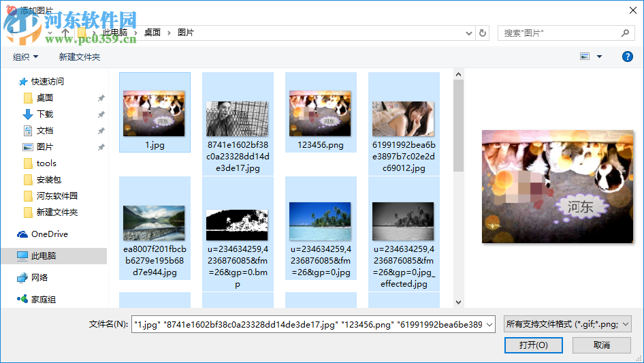The height and width of the screenshot is (363, 644).
Task: Click the file list scrollbar thumb
Action: point(458,126)
